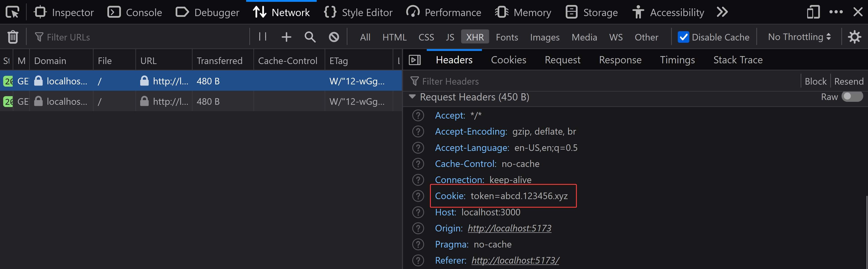Open help for the Host header
The height and width of the screenshot is (269, 868).
pyautogui.click(x=418, y=212)
